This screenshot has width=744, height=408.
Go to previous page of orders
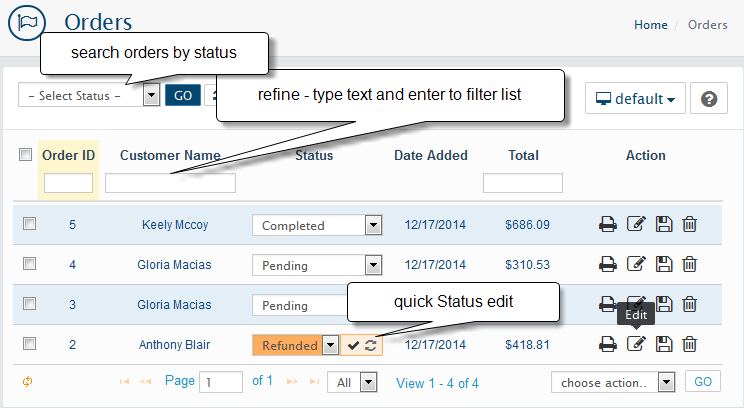[146, 381]
